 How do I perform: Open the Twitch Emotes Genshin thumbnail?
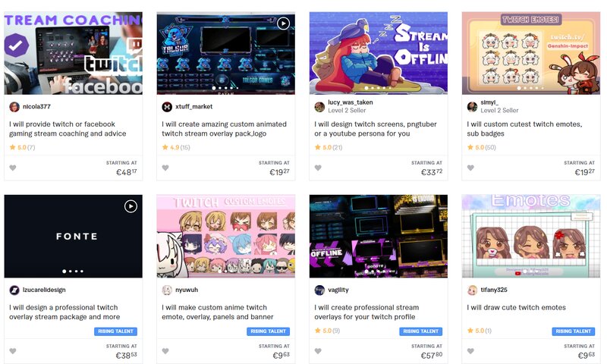pos(530,53)
